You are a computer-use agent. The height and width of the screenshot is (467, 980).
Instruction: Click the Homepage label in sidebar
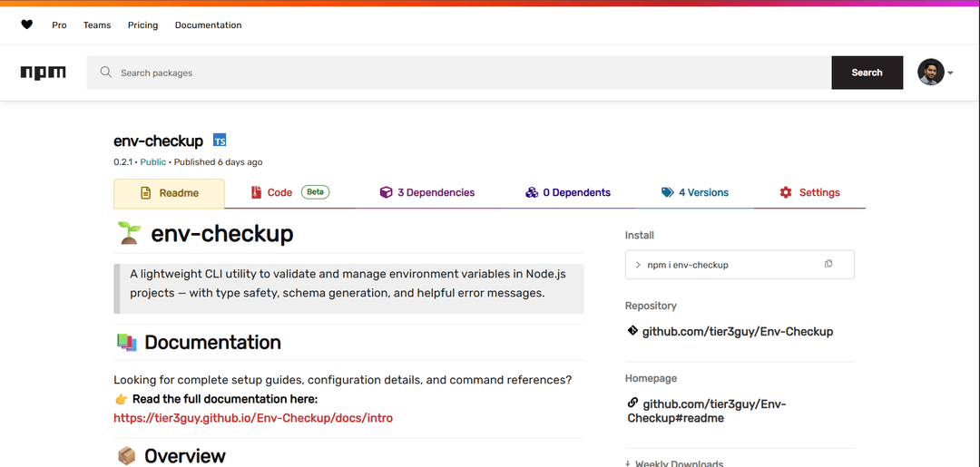(x=651, y=378)
